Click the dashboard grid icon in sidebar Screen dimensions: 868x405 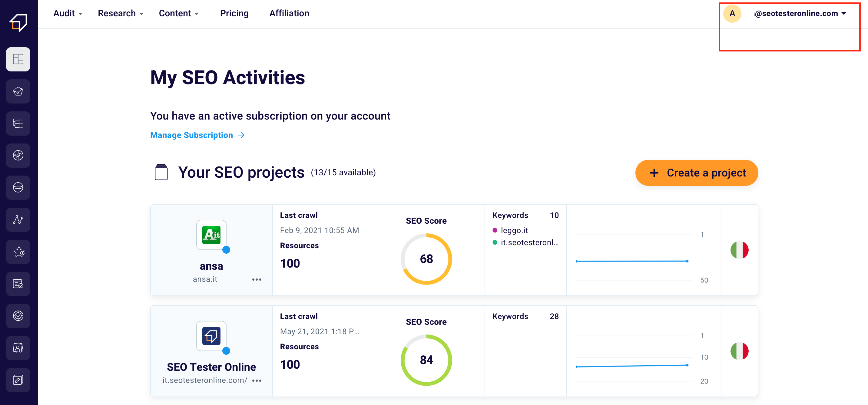coord(19,59)
